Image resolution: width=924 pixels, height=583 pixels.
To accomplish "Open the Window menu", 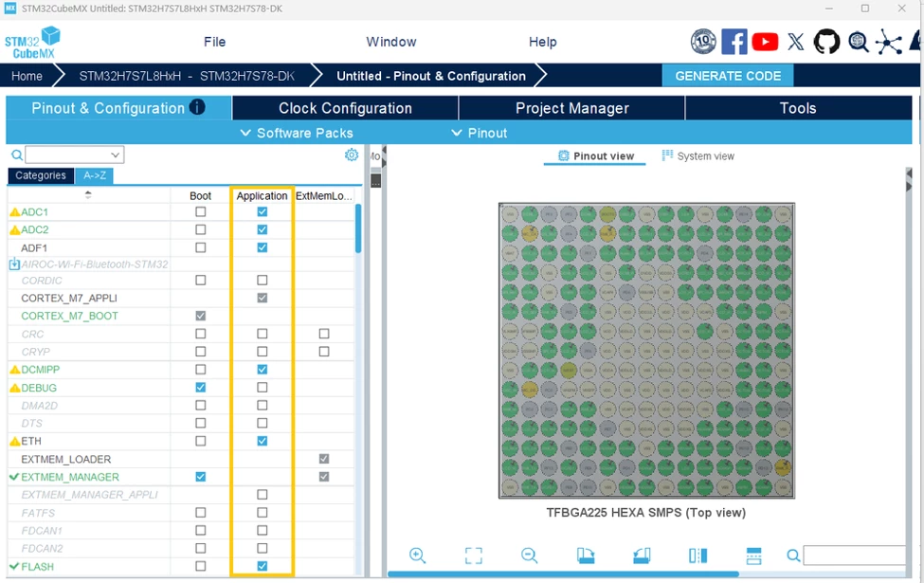I will [x=391, y=42].
